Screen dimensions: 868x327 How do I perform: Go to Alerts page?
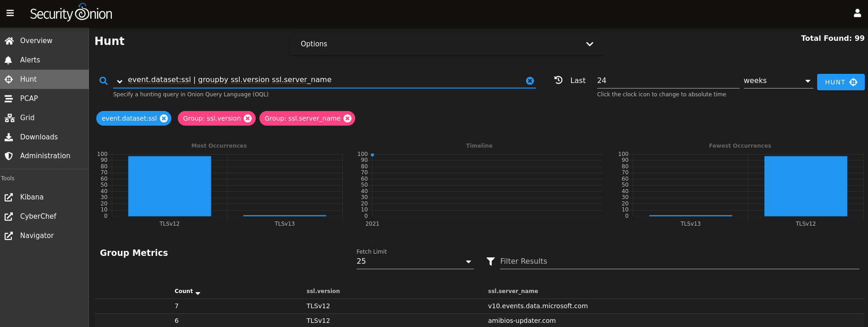pos(44,60)
